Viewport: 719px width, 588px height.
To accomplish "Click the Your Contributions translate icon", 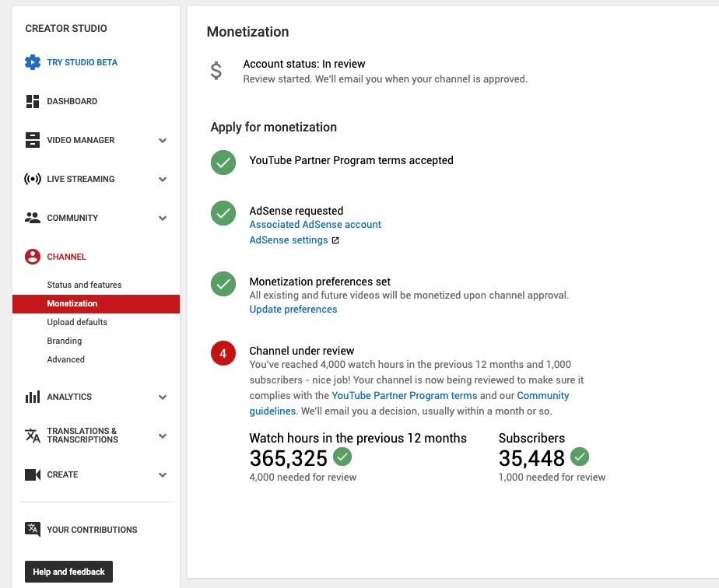I will pyautogui.click(x=33, y=530).
